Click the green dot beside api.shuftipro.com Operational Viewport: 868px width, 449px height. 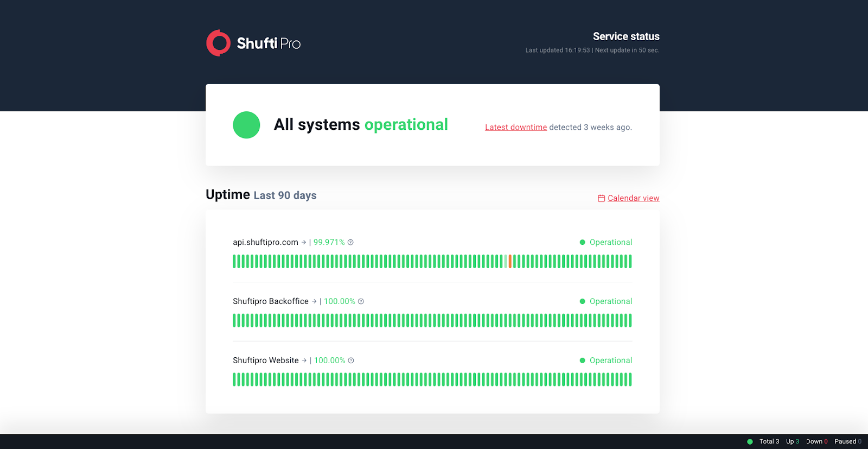click(582, 242)
